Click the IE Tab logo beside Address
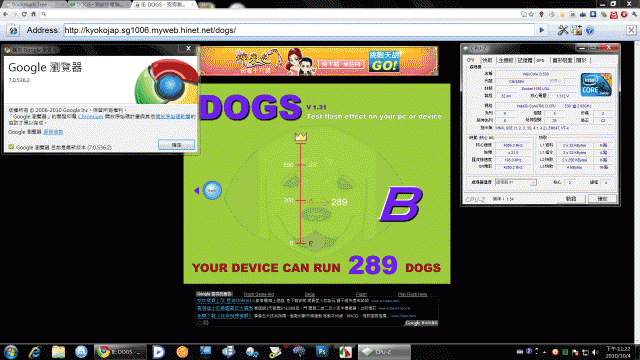 pyautogui.click(x=13, y=30)
